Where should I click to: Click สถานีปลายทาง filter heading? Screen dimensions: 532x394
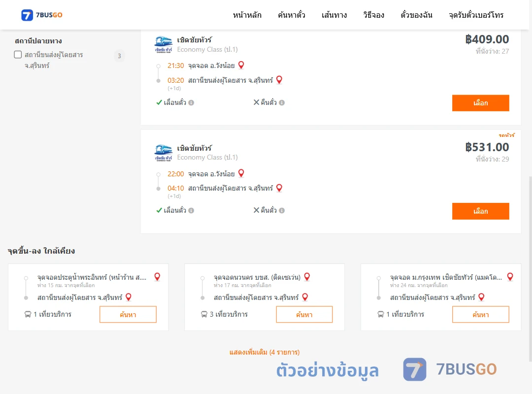click(x=38, y=41)
